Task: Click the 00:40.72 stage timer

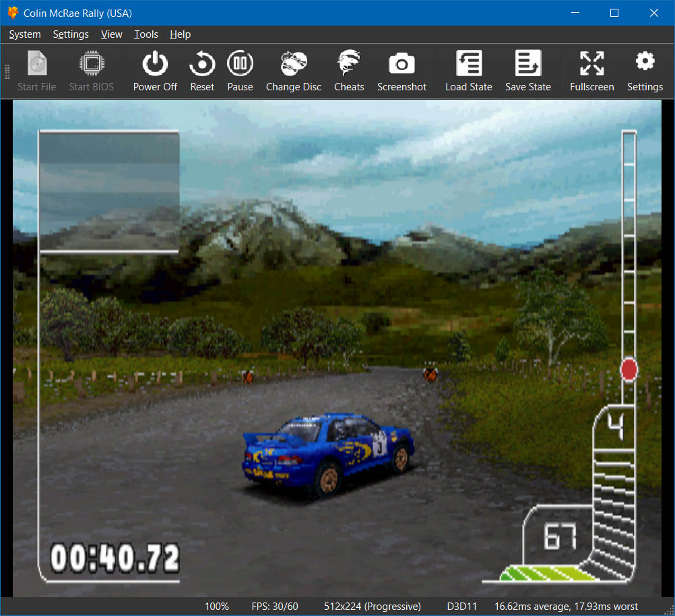Action: tap(115, 558)
